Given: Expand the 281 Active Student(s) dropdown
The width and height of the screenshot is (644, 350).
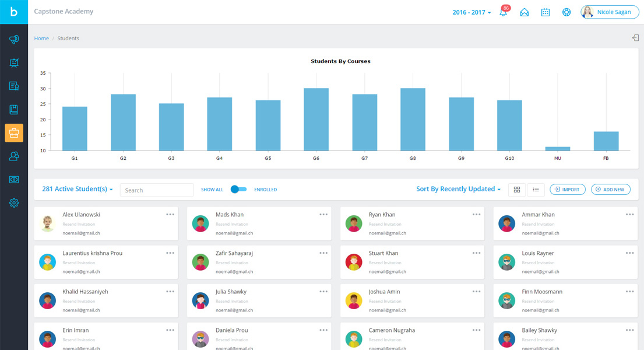Looking at the screenshot, I should point(77,189).
